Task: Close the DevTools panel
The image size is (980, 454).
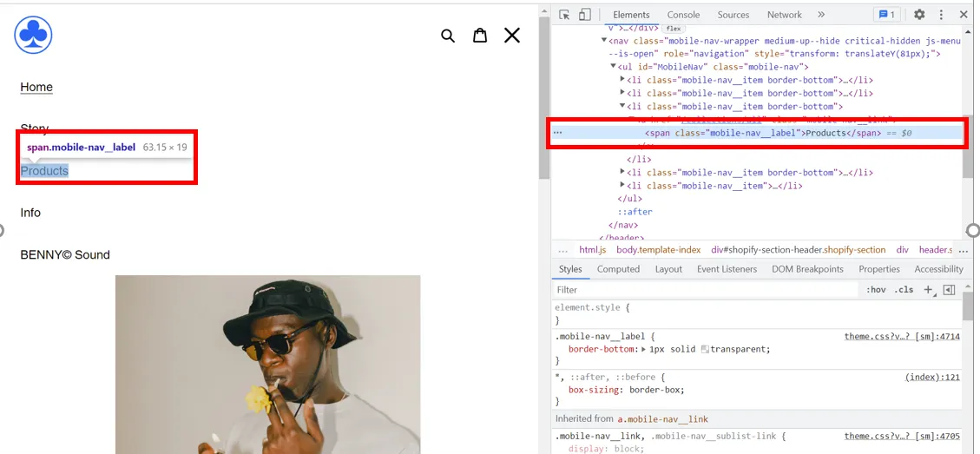Action: (x=964, y=15)
